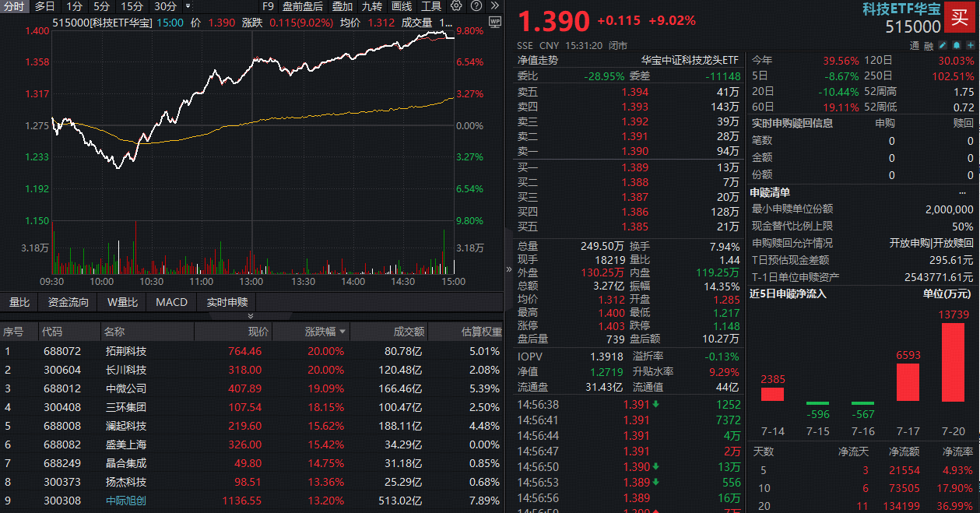The image size is (980, 513).
Task: Select the 1分 minute period tab
Action: (74, 6)
